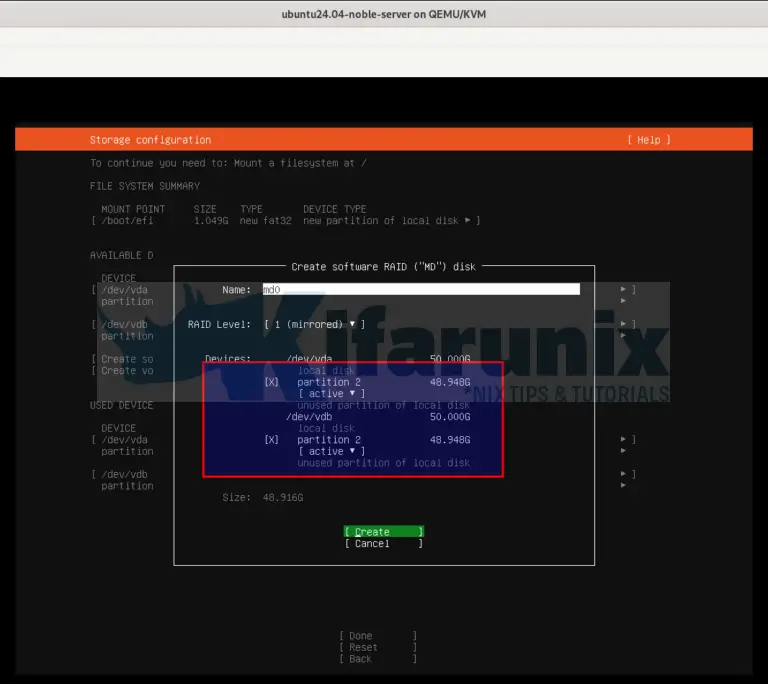Expand the /boot/efi filesystem row arrow
The width and height of the screenshot is (768, 684).
(477, 220)
